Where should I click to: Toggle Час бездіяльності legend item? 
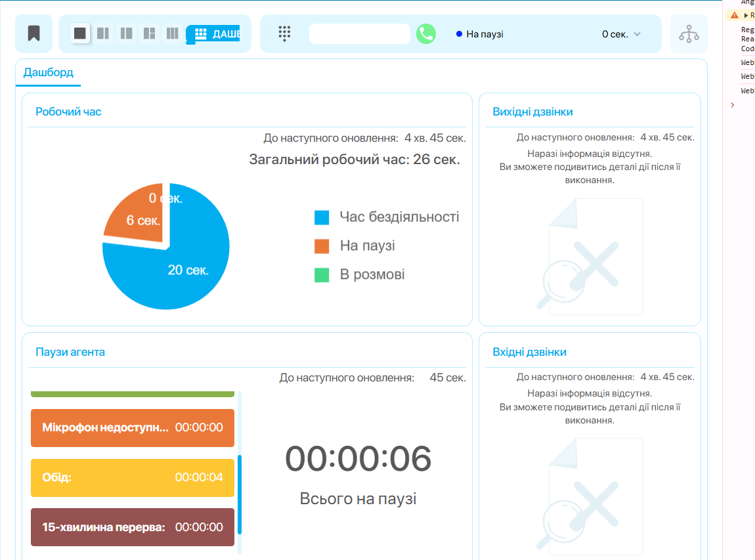tap(387, 217)
